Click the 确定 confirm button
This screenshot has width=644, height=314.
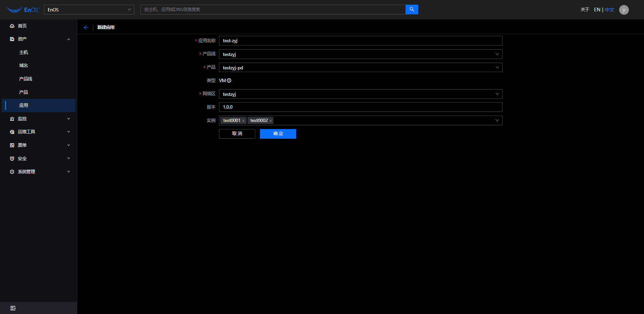(278, 134)
